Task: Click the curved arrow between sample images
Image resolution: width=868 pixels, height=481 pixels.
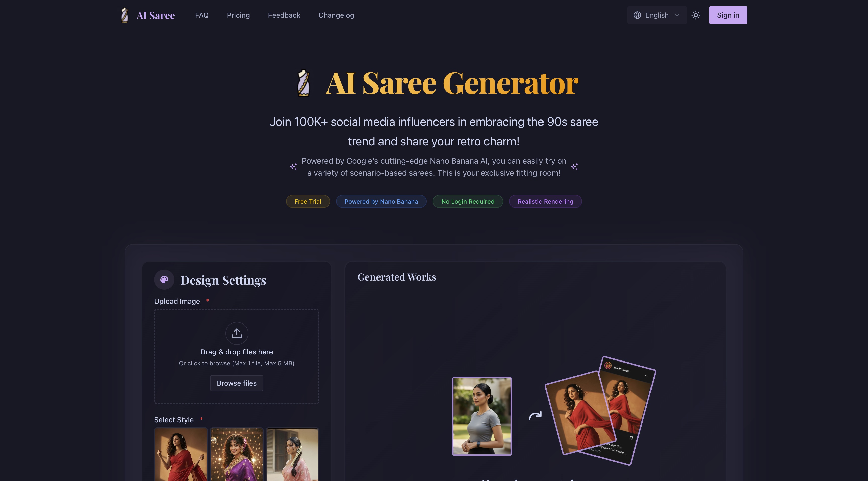Action: pos(535,416)
